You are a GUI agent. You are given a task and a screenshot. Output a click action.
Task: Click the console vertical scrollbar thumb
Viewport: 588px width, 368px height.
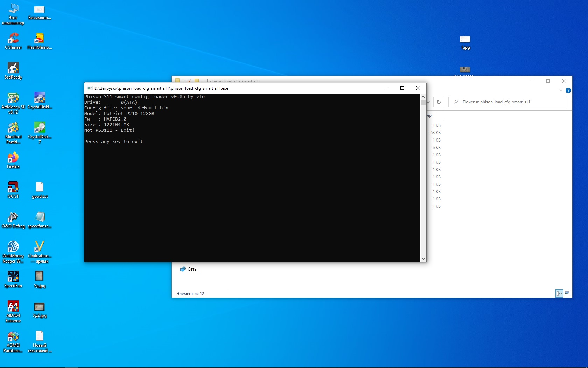pyautogui.click(x=423, y=102)
